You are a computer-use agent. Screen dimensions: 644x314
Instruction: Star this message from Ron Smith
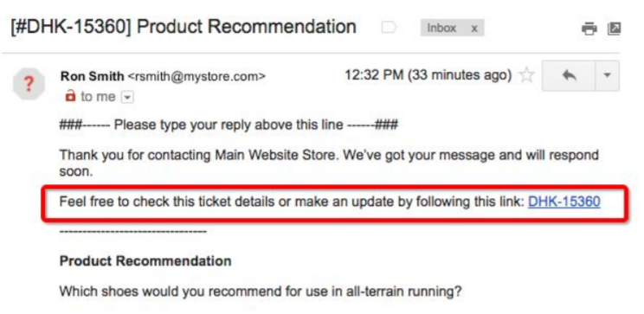(x=526, y=75)
